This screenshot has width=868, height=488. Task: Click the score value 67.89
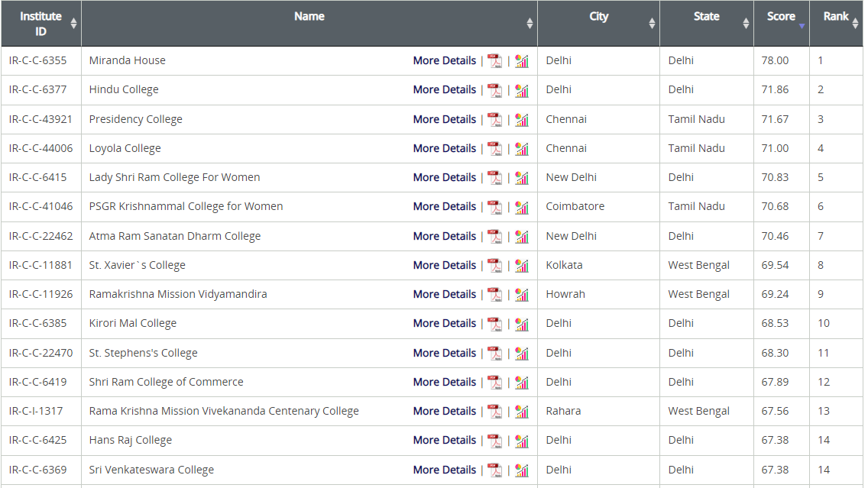point(775,382)
